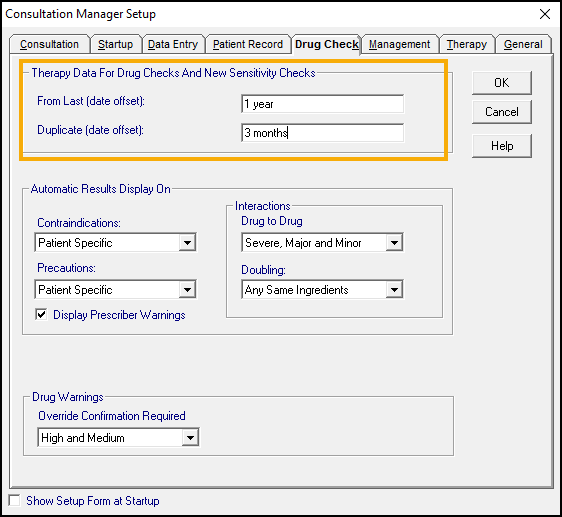Viewport: 562px width, 517px height.
Task: Expand the Precautions dropdown arrow
Action: click(187, 289)
